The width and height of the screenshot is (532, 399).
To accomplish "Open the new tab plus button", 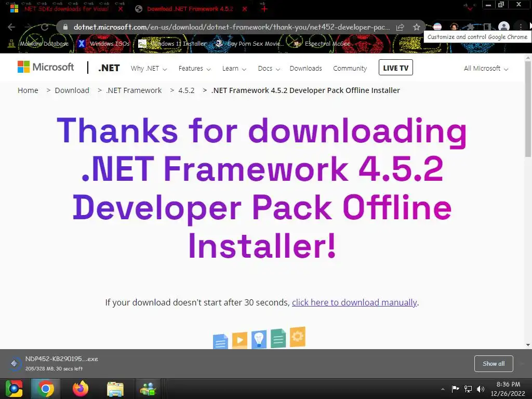I will [x=264, y=9].
